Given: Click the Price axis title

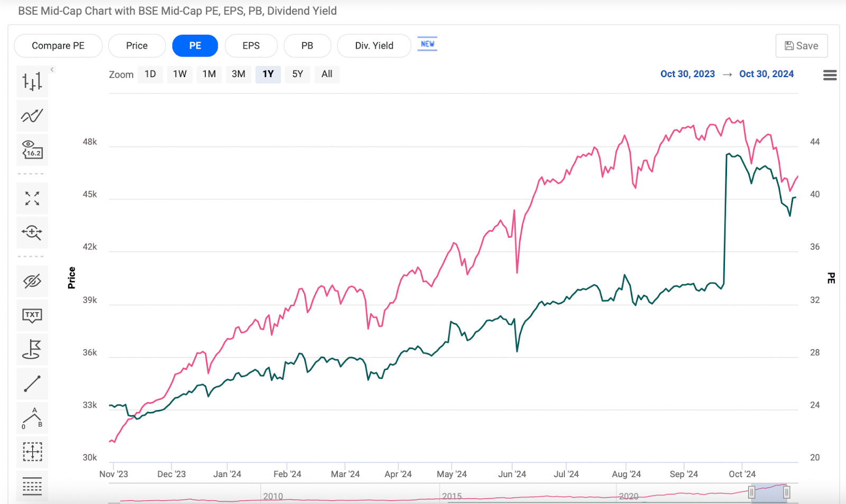Looking at the screenshot, I should [72, 278].
